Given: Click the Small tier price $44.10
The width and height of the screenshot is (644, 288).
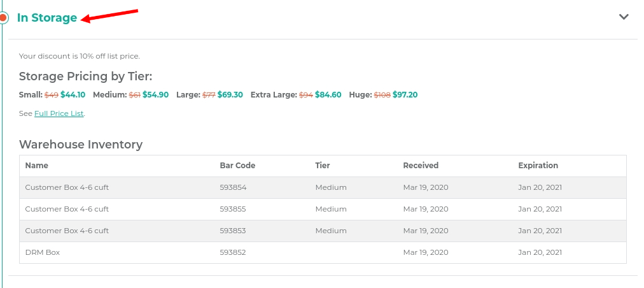Looking at the screenshot, I should tap(73, 95).
